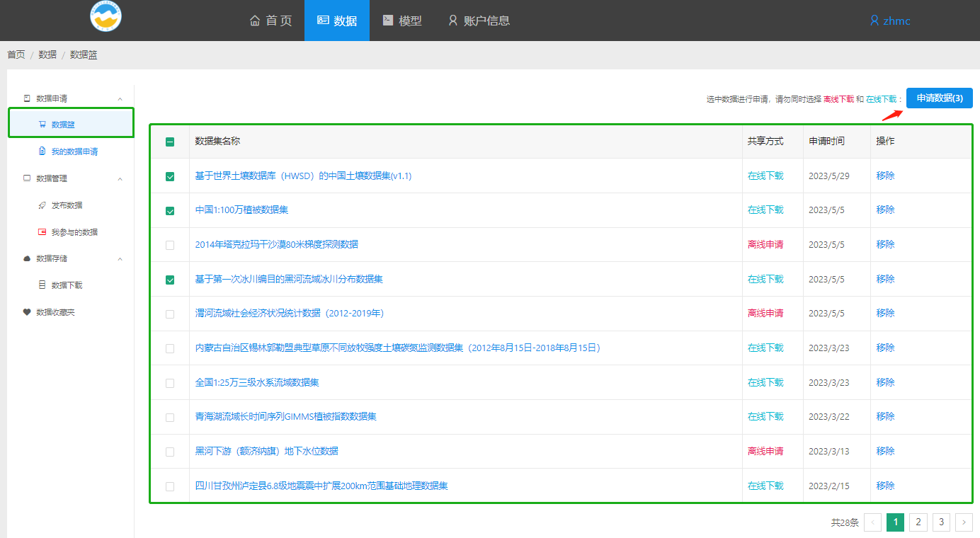
Task: Uncheck the 中国1:100万植被数据集 checkbox
Action: click(x=170, y=211)
